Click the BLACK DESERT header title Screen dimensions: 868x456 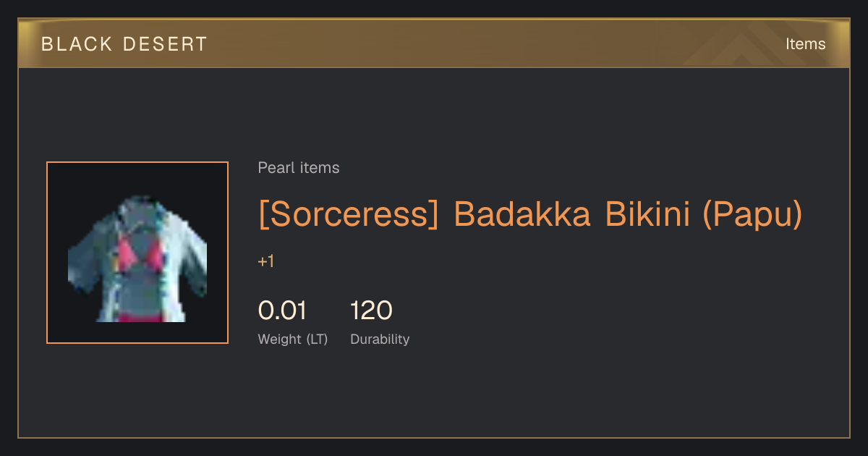click(124, 44)
